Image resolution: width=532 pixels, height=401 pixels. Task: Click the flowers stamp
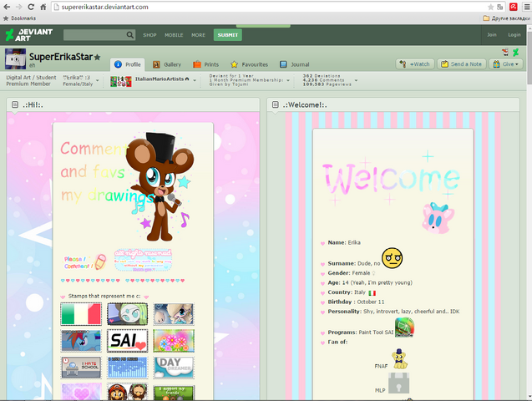[174, 340]
